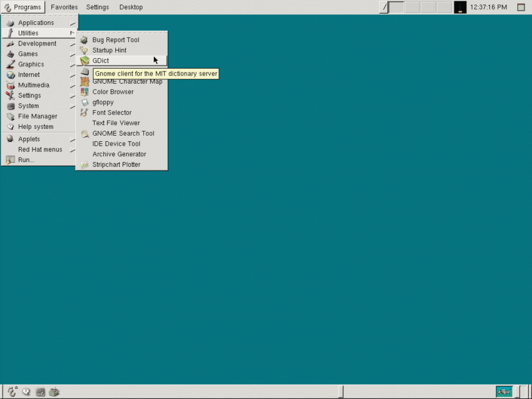The height and width of the screenshot is (399, 532).
Task: Switch to the fourth desktop in pager
Action: point(444,7)
